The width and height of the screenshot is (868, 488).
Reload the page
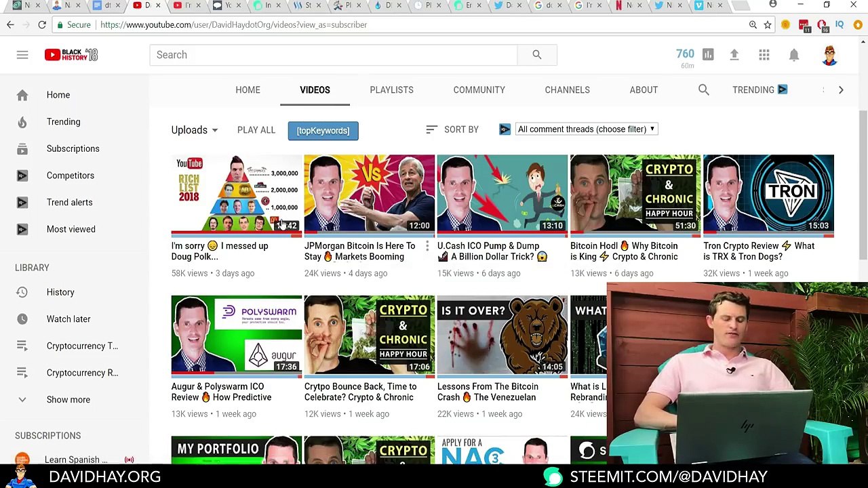(42, 25)
